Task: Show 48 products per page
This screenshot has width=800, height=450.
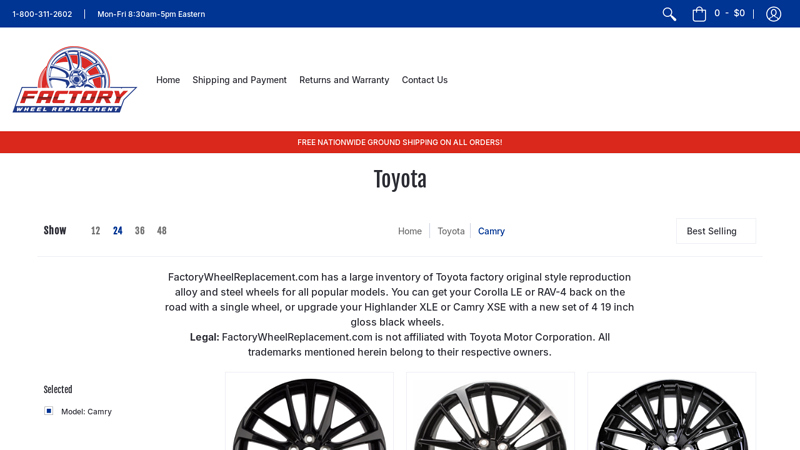Action: 162,231
